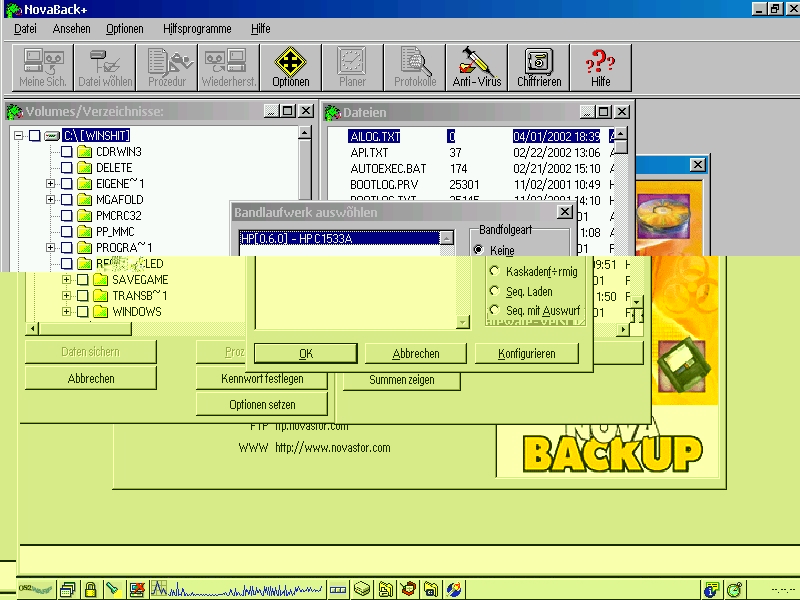This screenshot has width=800, height=600.
Task: Start the Anti-Virus tool
Action: [477, 67]
